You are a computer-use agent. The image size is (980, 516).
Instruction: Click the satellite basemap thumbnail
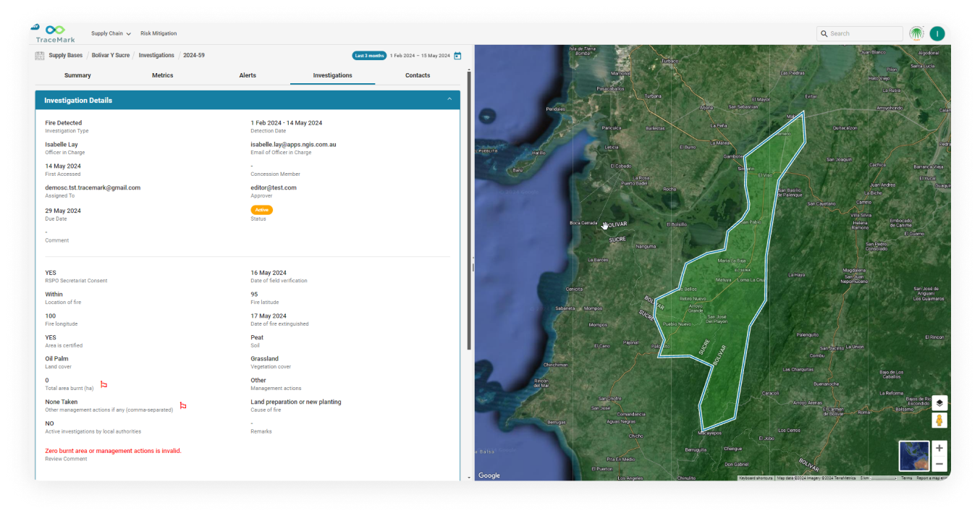point(913,456)
